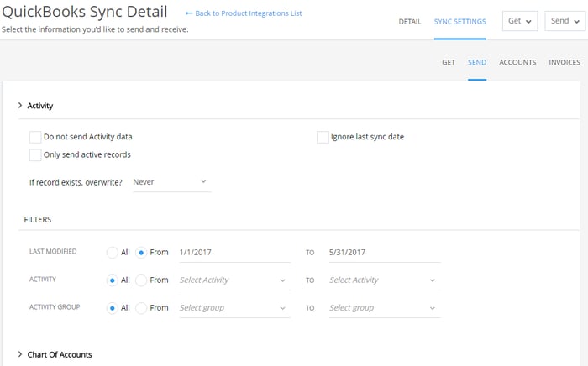Click the FILTERS heading text
The image size is (588, 366).
(38, 220)
